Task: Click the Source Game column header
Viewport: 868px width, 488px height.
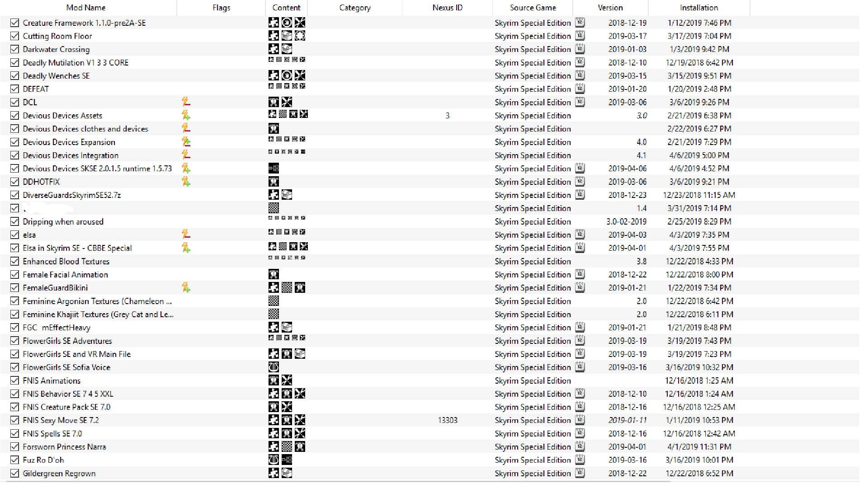Action: (533, 8)
